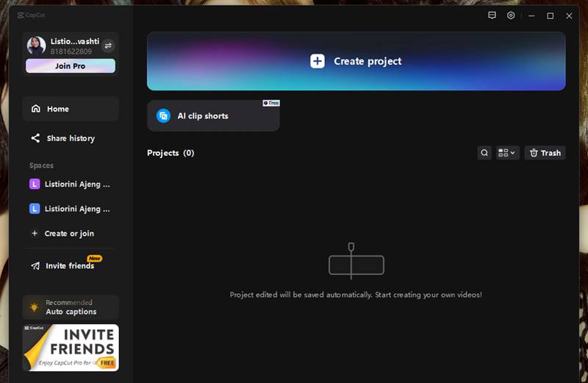Image resolution: width=588 pixels, height=383 pixels.
Task: Click the profile avatar picture
Action: point(37,46)
